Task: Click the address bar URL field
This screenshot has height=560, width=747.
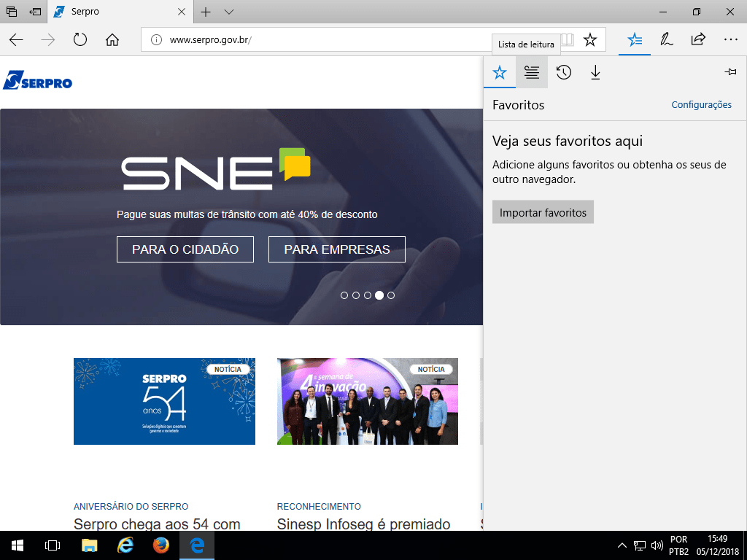Action: (x=350, y=40)
